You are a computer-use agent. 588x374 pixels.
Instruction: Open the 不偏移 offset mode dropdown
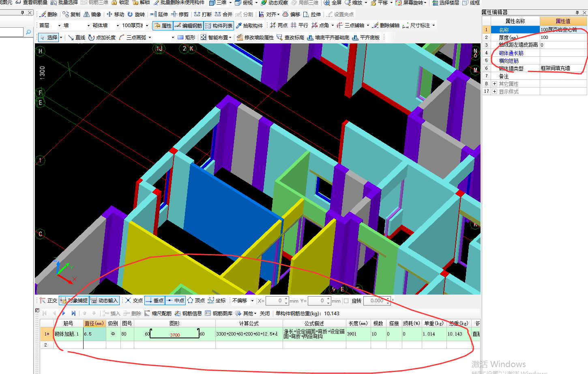[x=252, y=301]
